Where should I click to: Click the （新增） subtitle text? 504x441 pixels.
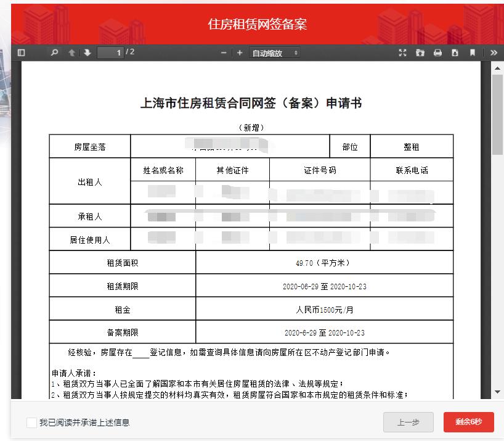coord(251,128)
